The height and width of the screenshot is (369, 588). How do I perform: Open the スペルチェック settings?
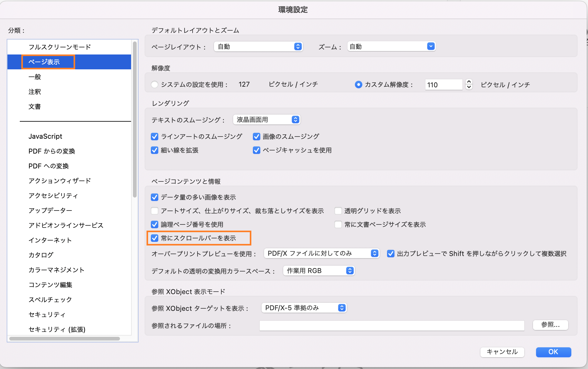(50, 299)
